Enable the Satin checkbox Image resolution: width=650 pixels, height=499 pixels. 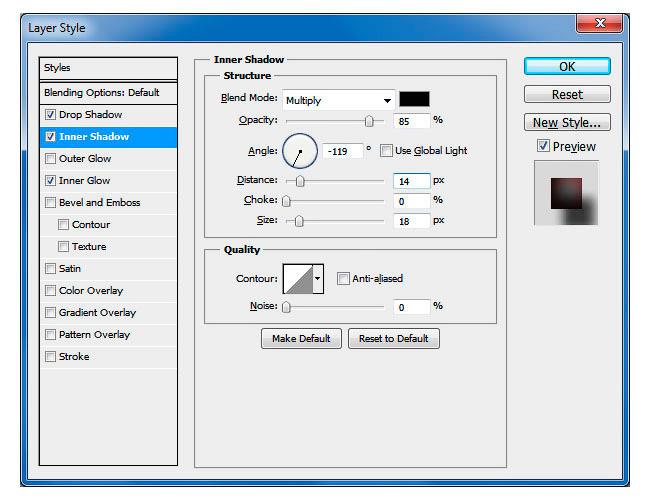pos(50,268)
